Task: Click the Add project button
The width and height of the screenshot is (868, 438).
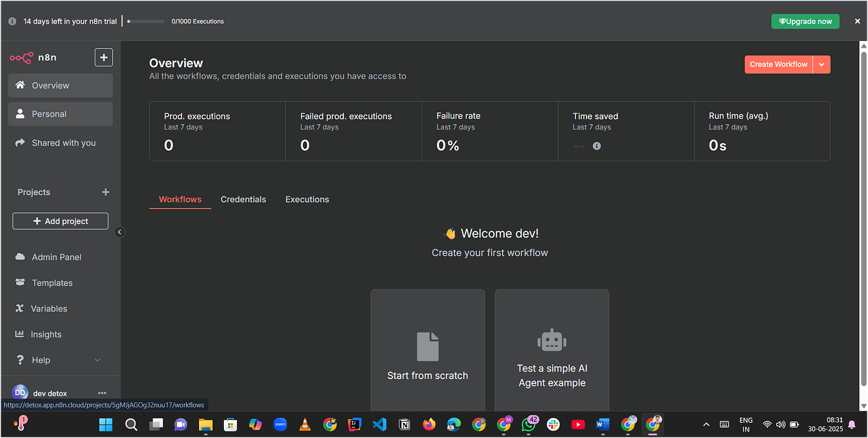Action: [x=60, y=221]
